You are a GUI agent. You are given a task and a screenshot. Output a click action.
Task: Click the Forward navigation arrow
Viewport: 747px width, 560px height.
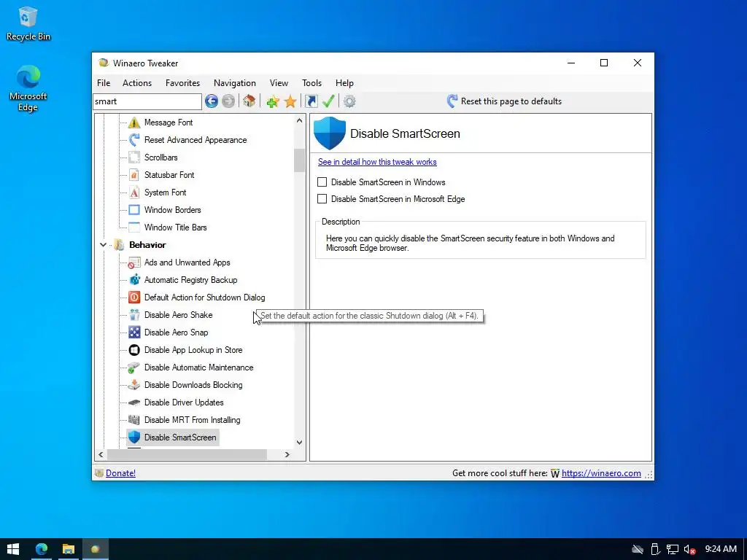click(228, 101)
